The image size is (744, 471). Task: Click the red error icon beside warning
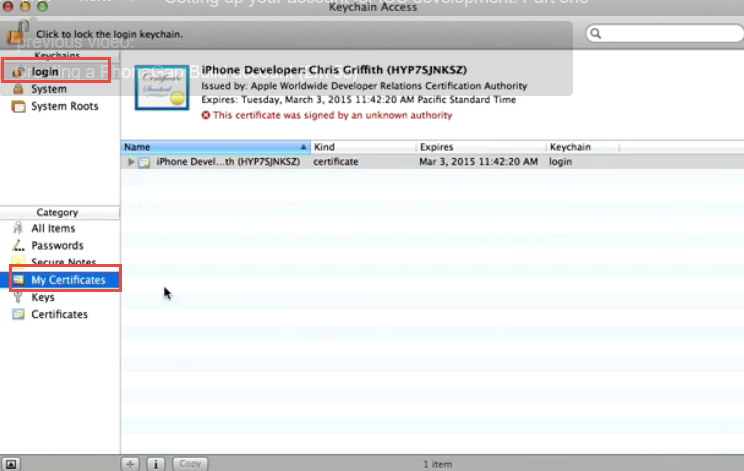click(205, 115)
